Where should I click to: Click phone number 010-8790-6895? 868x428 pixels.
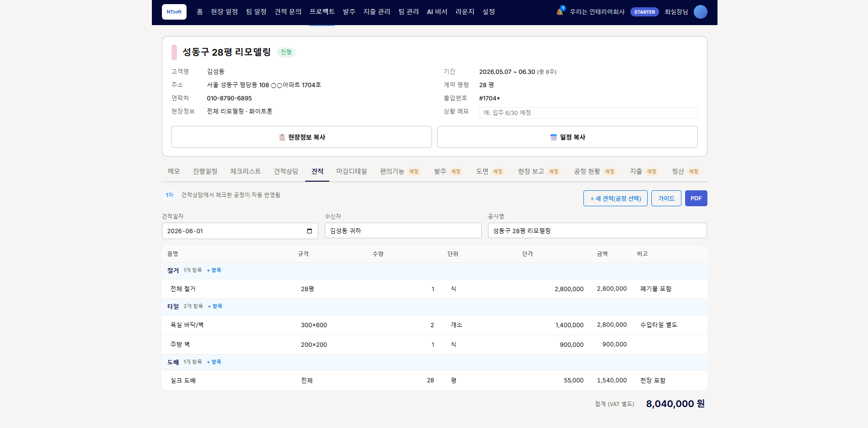tap(229, 98)
